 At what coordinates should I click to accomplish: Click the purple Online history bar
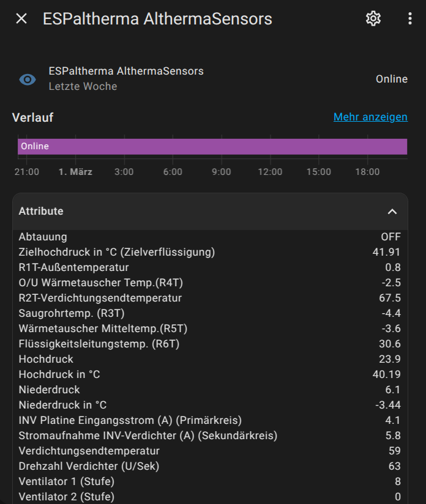(212, 147)
